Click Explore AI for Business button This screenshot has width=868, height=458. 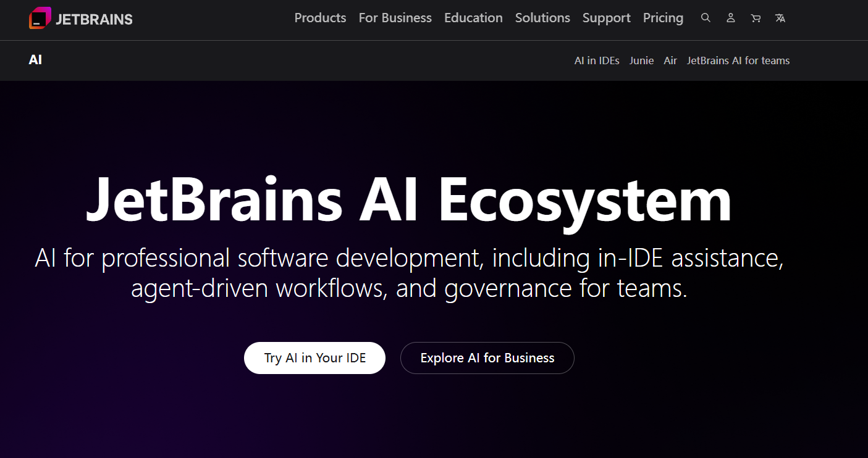click(487, 358)
